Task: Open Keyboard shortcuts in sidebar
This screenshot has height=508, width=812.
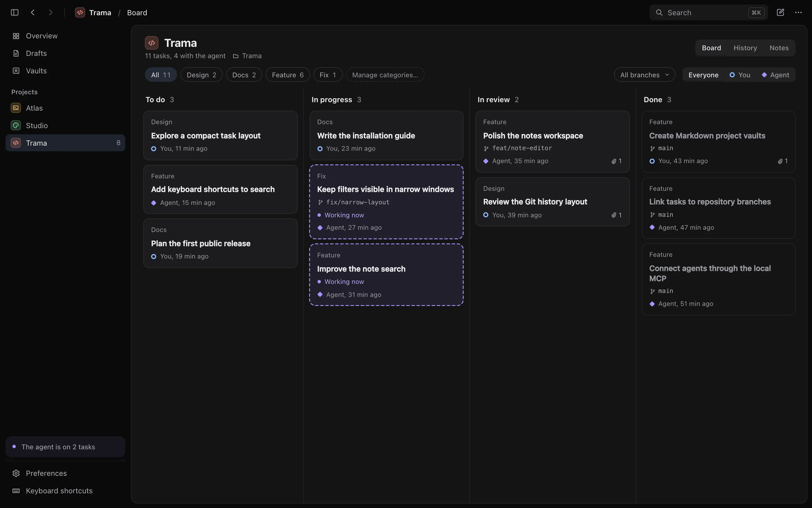Action: (65, 491)
